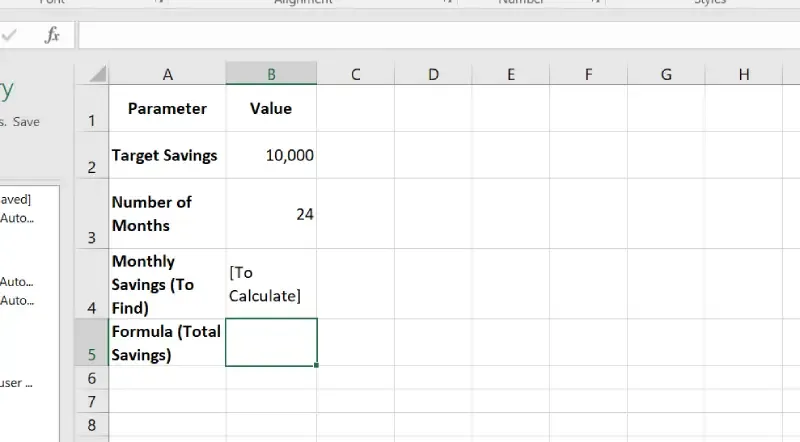The image size is (800, 442).
Task: Select row 3 header
Action: (x=92, y=214)
